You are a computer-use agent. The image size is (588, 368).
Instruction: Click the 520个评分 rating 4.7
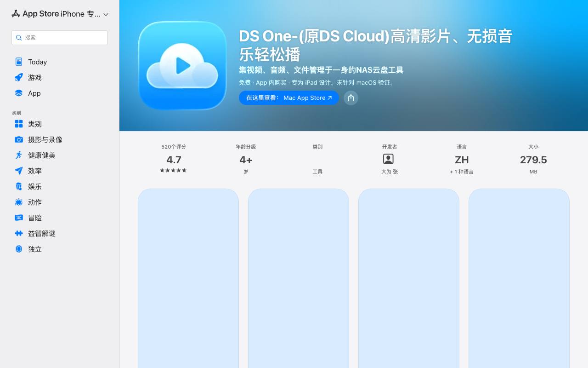click(x=174, y=160)
